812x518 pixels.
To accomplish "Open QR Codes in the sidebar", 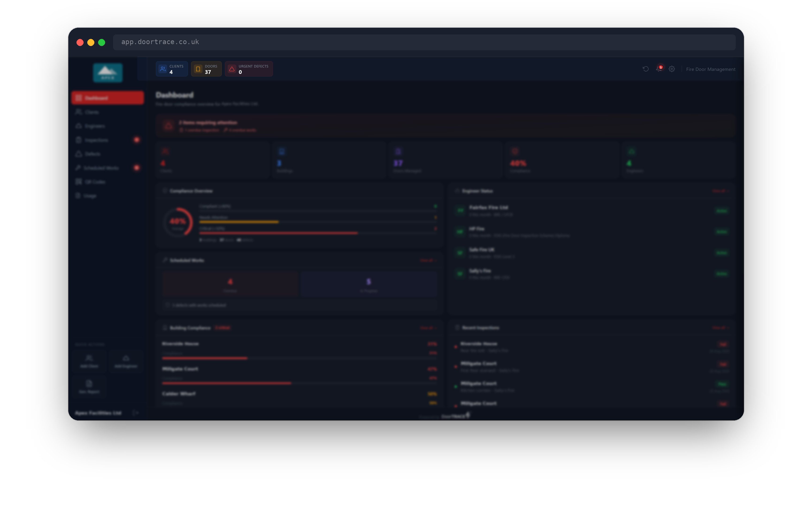I will [107, 182].
